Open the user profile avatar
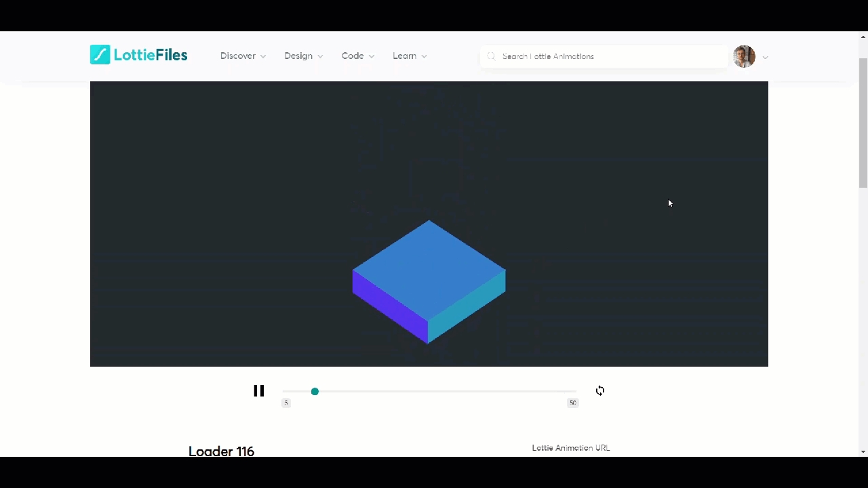The width and height of the screenshot is (868, 488). tap(744, 56)
